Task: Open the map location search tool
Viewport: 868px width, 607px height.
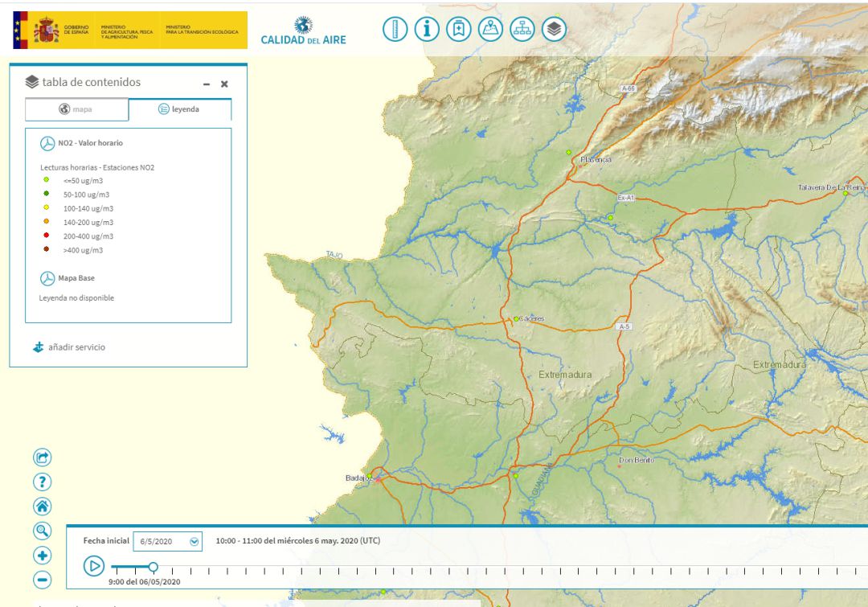Action: pyautogui.click(x=490, y=29)
